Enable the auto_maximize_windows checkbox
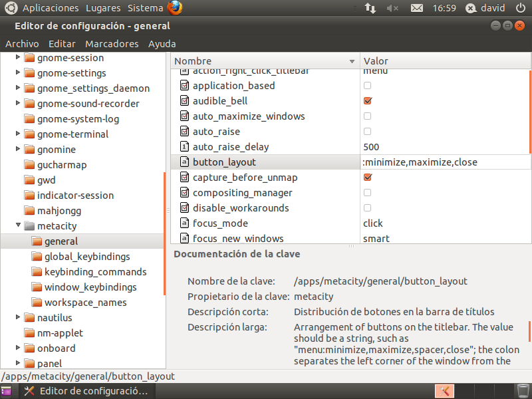The height and width of the screenshot is (399, 532). point(367,116)
